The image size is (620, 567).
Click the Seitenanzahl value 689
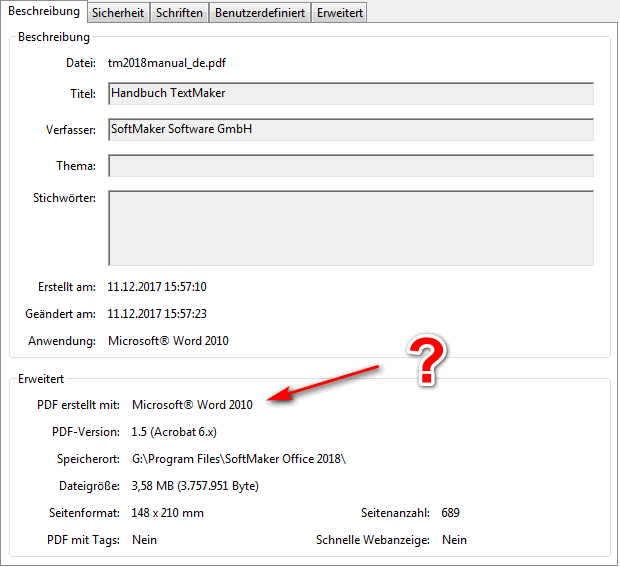pyautogui.click(x=450, y=513)
